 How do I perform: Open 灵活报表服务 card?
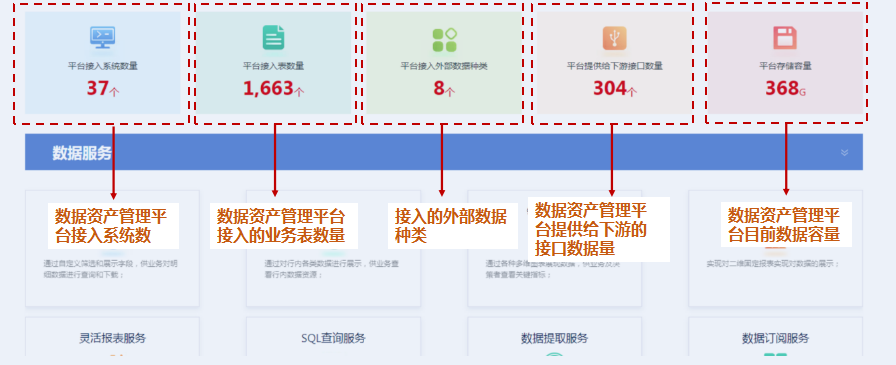tap(112, 337)
